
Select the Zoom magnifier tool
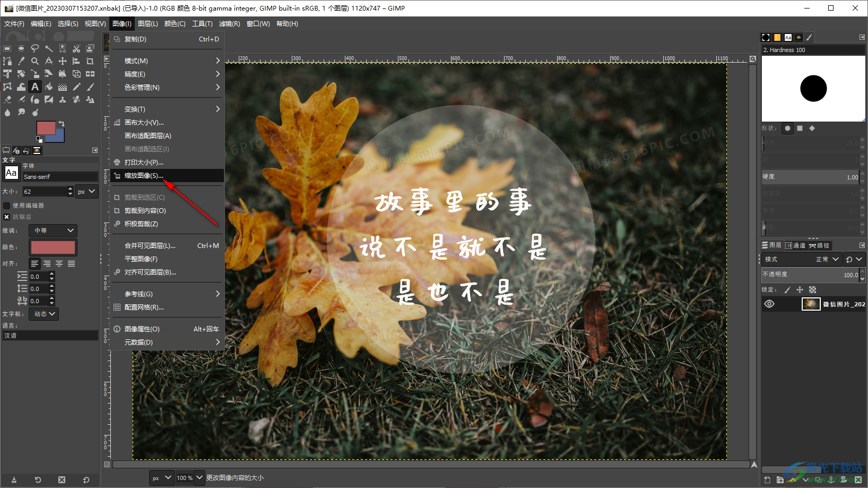[x=35, y=61]
